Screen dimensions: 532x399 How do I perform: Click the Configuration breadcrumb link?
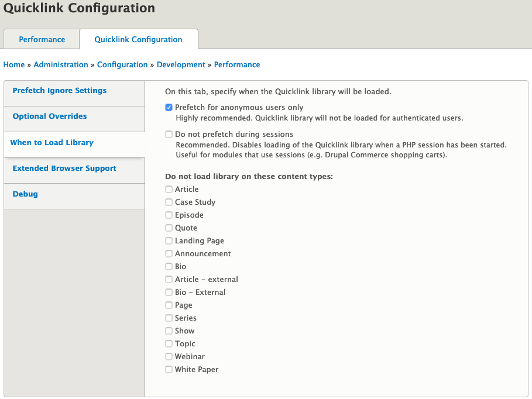[x=122, y=64]
